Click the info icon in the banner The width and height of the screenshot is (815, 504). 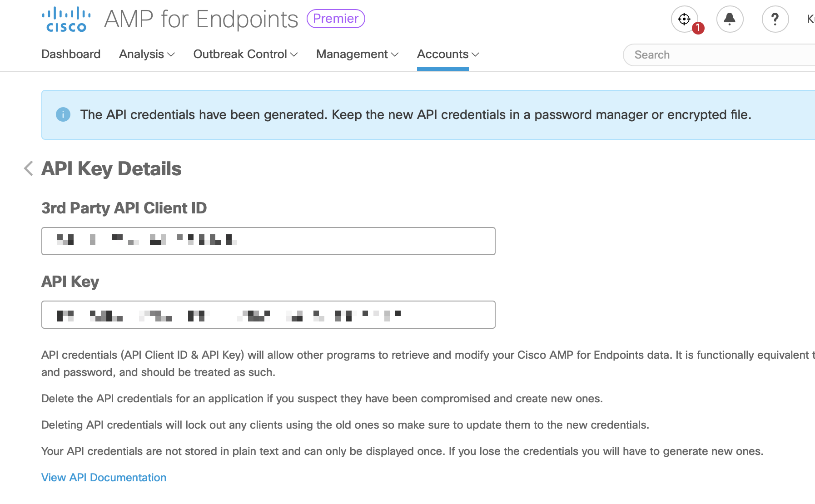pyautogui.click(x=63, y=114)
